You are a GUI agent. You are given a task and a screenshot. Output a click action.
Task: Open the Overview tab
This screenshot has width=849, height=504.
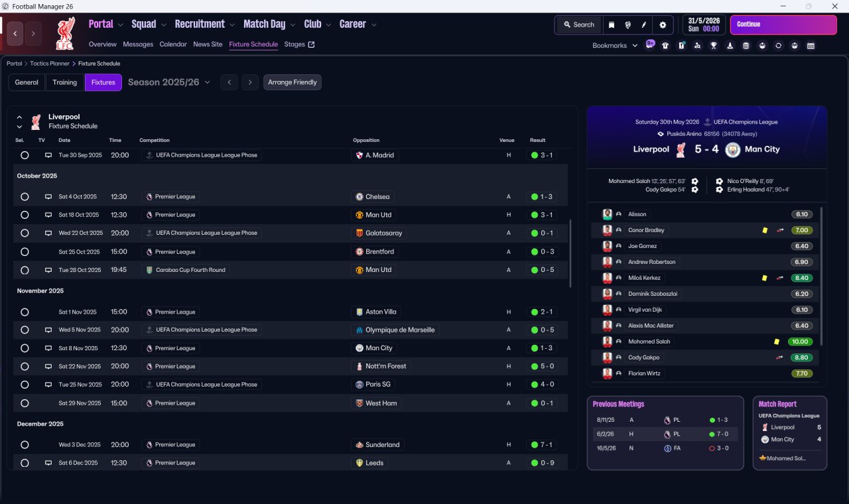(103, 44)
